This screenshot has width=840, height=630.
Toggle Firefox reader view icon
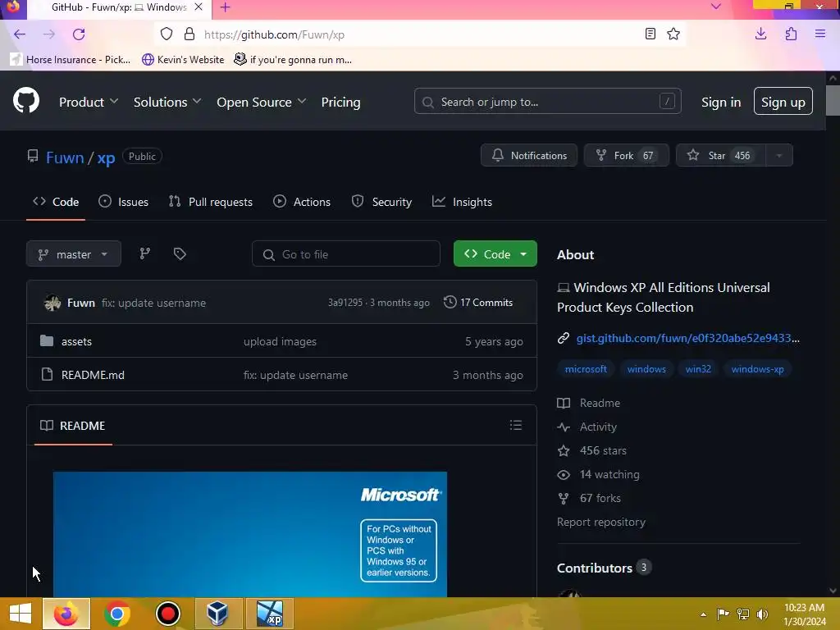click(651, 34)
